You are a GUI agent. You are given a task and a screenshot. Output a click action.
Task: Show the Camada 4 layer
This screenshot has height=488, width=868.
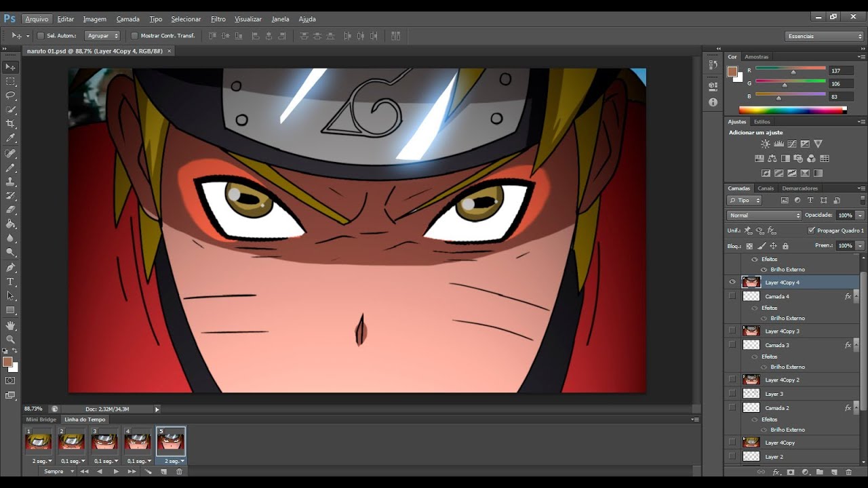(x=732, y=296)
